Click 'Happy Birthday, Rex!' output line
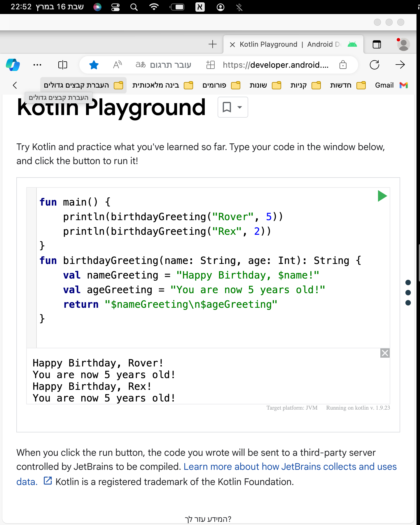 pyautogui.click(x=92, y=386)
